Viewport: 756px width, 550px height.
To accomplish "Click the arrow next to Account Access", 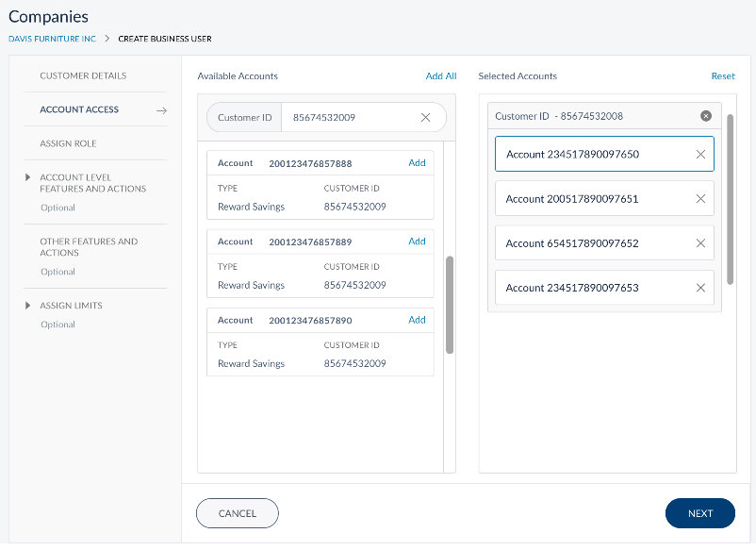I will tap(161, 110).
